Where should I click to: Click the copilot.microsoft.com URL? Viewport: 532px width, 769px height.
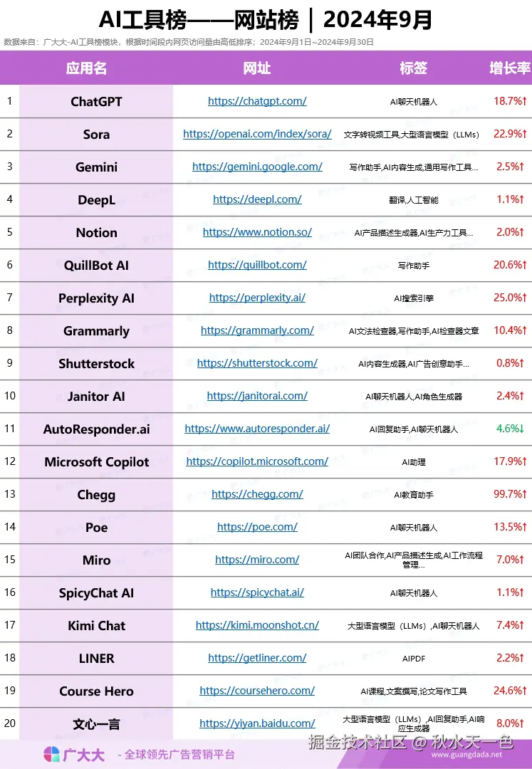(257, 461)
